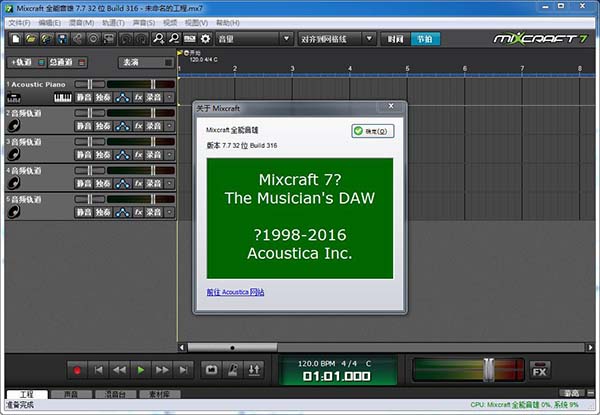Screen dimensions: 600x415
Task: Open fx for track 2 audio track
Action: coord(138,126)
